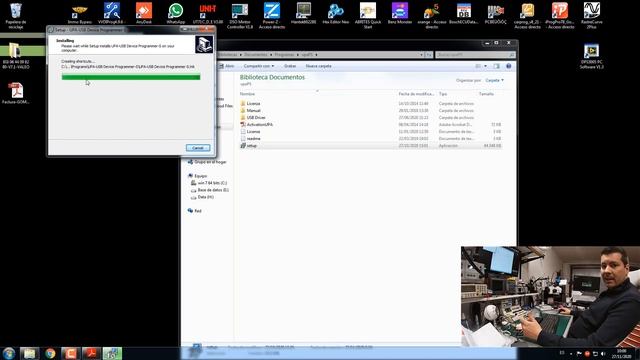
Task: Select Programas in the address breadcrumb
Action: 284,55
